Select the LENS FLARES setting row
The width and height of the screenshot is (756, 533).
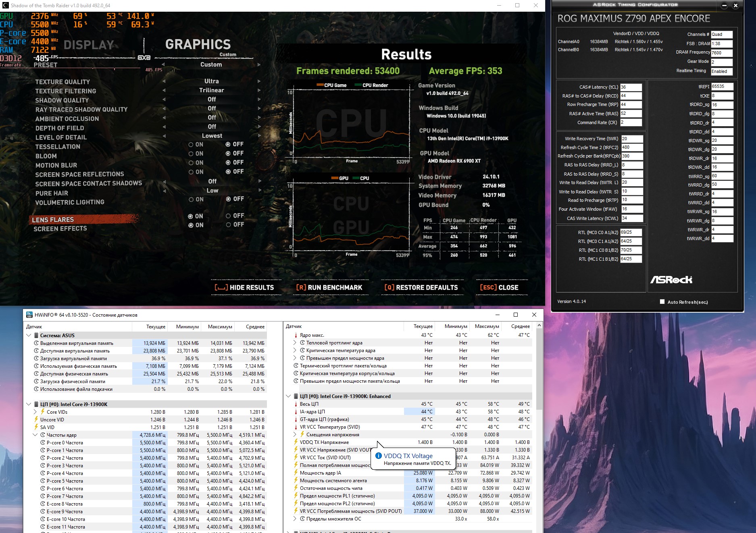[84, 220]
